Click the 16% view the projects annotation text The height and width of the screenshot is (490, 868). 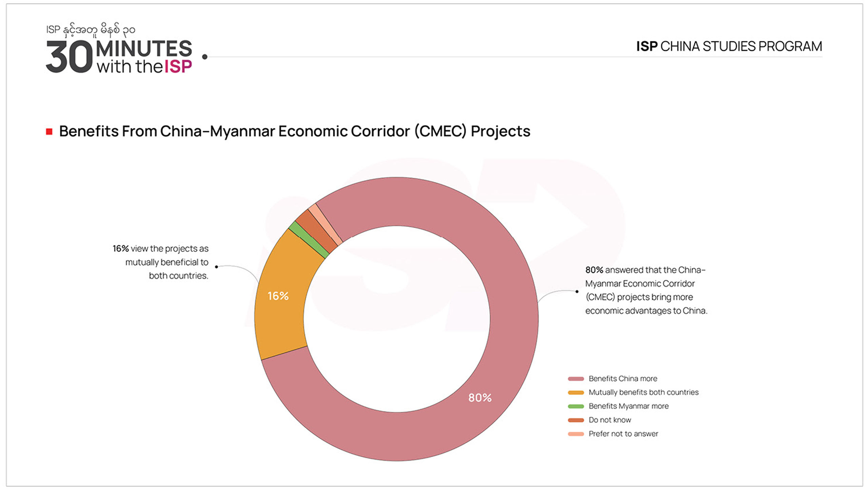[161, 262]
